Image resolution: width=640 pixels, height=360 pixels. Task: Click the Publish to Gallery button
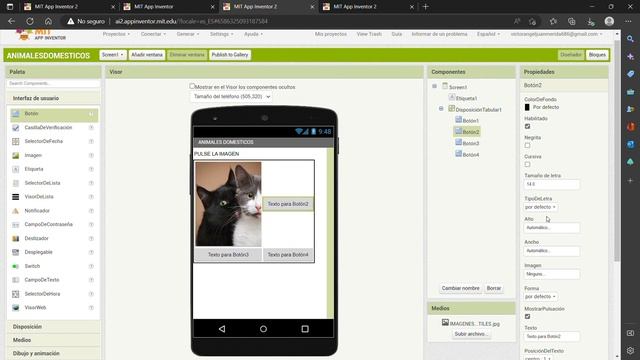tap(230, 55)
